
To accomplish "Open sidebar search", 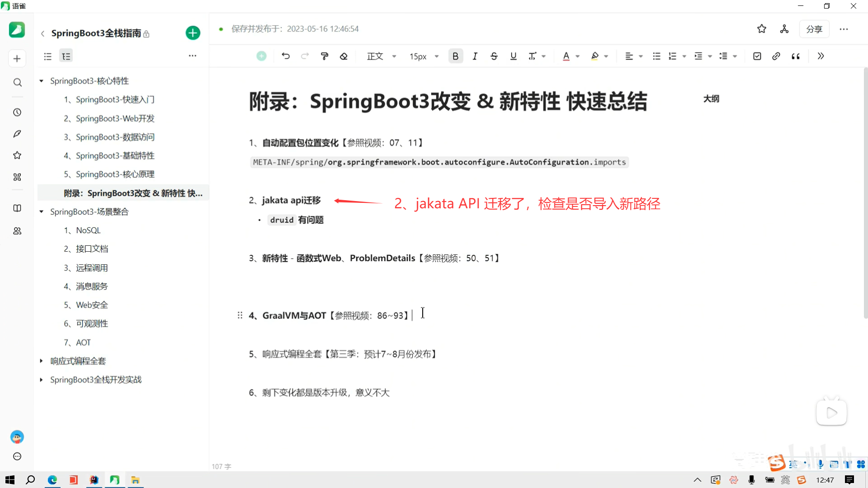I will [17, 82].
